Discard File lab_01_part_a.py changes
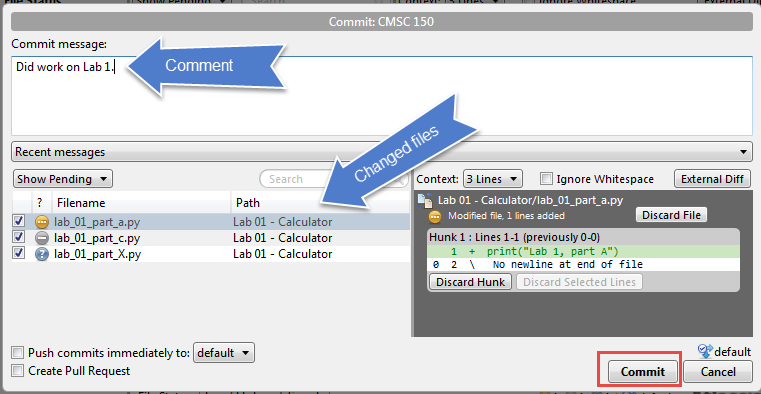 pos(671,215)
